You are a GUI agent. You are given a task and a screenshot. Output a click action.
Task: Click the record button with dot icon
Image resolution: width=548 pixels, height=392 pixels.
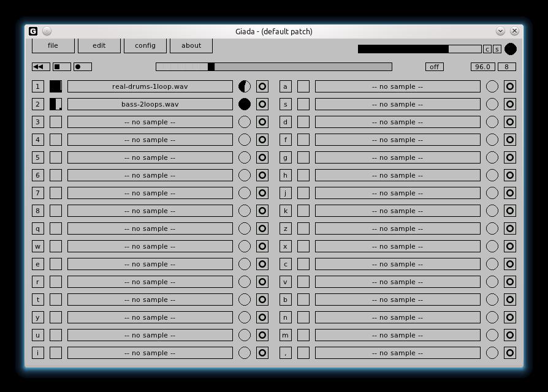coord(82,67)
